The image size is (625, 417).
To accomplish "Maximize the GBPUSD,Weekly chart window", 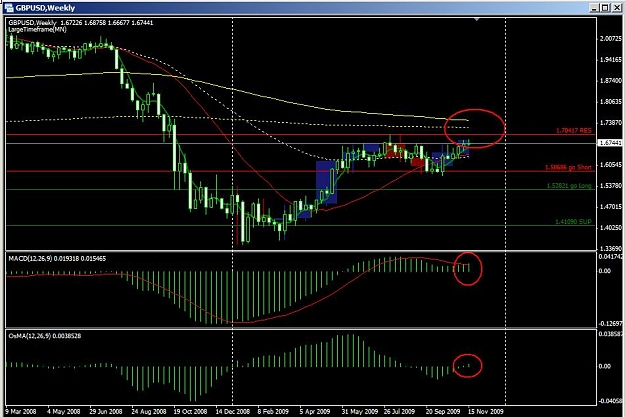I will [605, 8].
